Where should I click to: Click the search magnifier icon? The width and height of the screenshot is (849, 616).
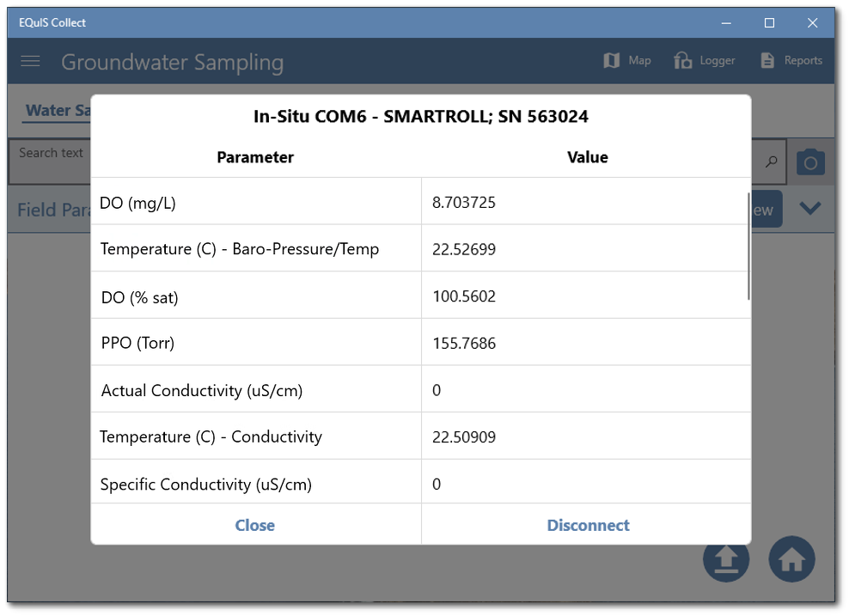(x=771, y=162)
